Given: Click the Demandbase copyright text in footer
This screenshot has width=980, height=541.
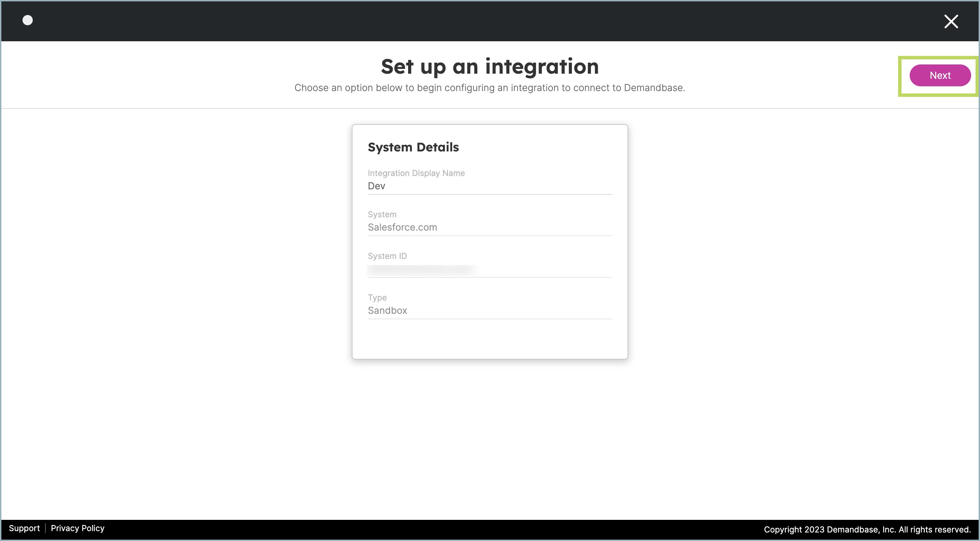Looking at the screenshot, I should click(867, 529).
